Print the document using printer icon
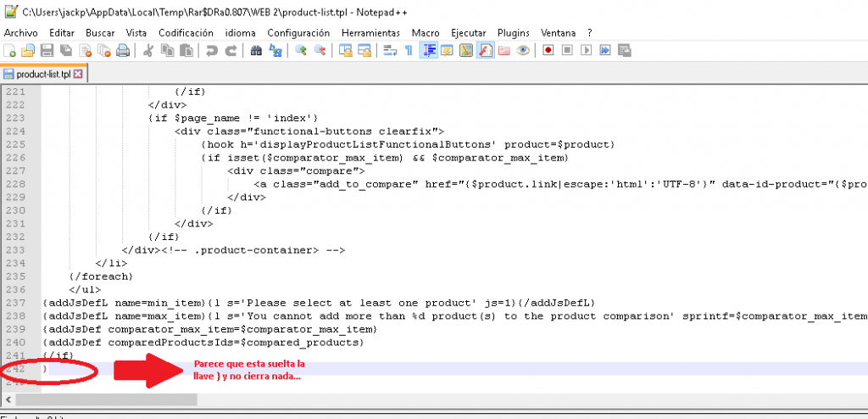This screenshot has height=419, width=868. [x=123, y=51]
